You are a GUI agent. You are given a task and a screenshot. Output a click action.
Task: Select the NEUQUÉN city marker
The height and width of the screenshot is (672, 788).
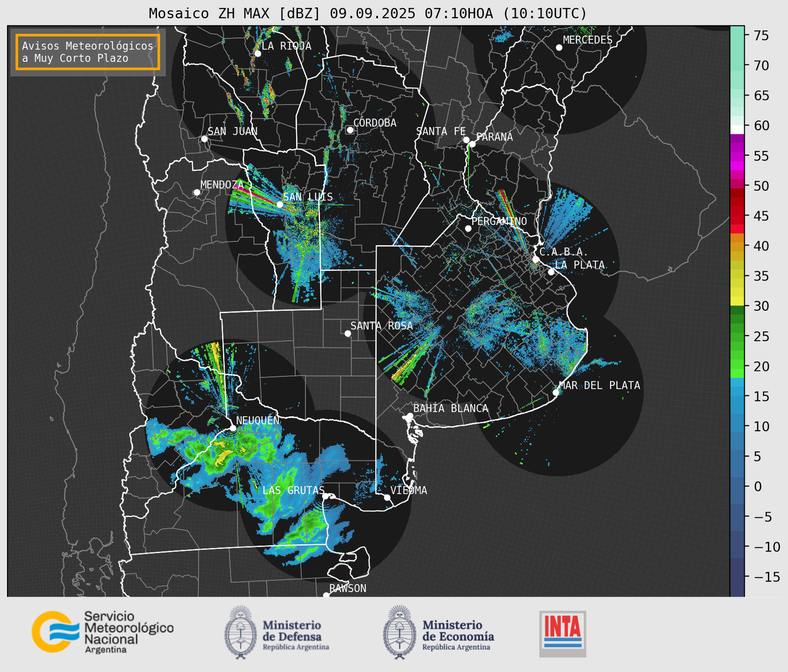(233, 428)
